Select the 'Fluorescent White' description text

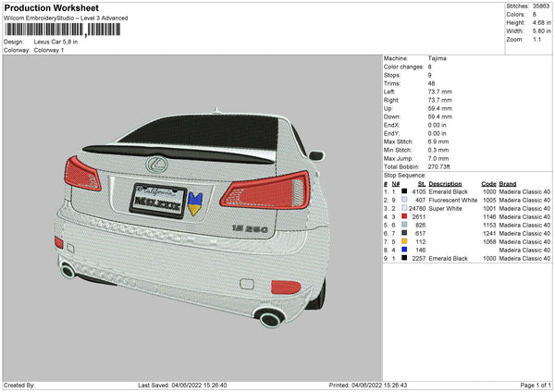pos(452,200)
